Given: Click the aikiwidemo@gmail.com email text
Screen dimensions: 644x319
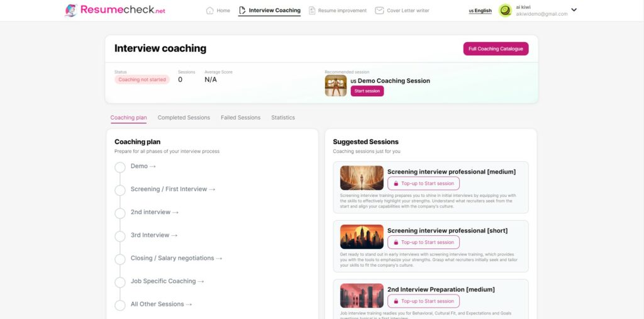Looking at the screenshot, I should (x=541, y=14).
